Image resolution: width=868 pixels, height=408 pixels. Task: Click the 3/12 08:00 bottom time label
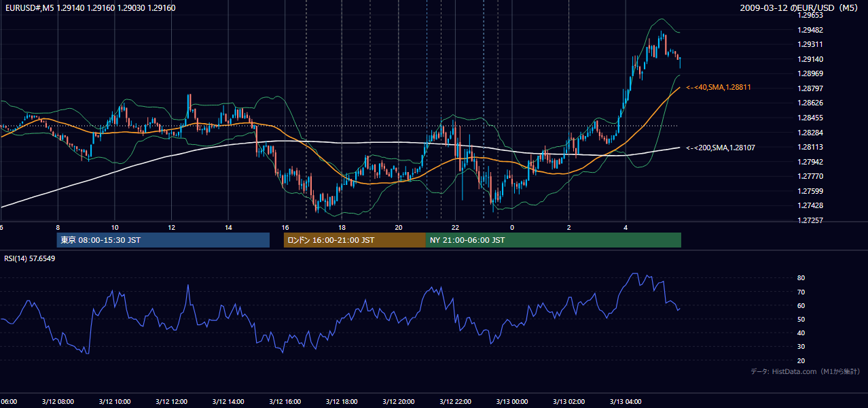tap(58, 401)
